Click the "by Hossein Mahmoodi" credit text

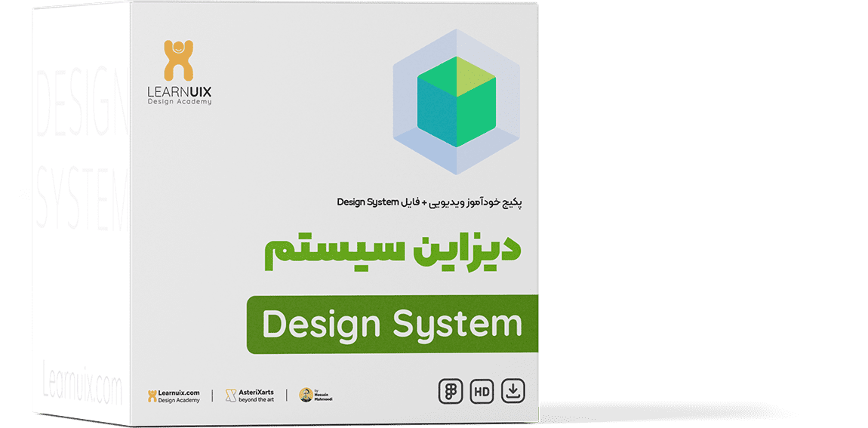click(324, 396)
